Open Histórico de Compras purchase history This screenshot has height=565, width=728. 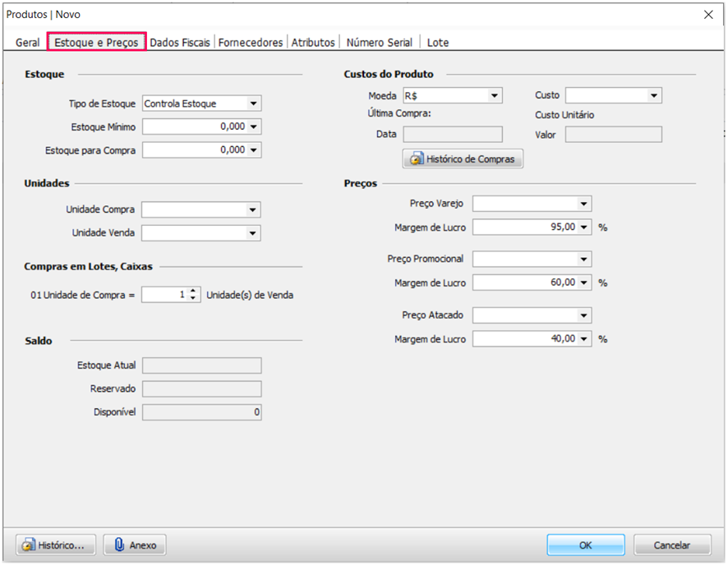(463, 159)
